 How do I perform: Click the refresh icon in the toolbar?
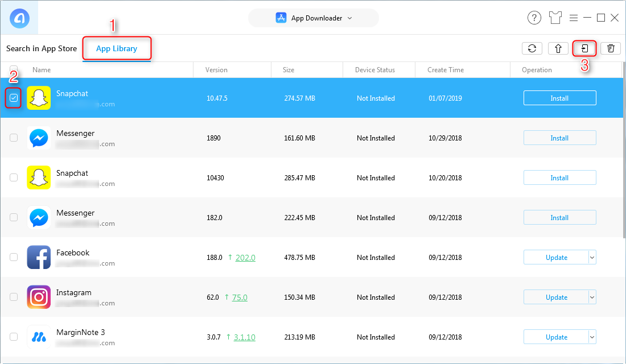[532, 48]
